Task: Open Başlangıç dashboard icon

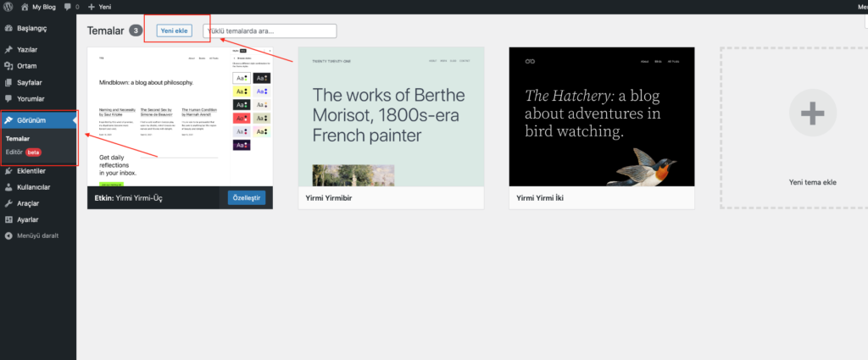Action: tap(8, 28)
